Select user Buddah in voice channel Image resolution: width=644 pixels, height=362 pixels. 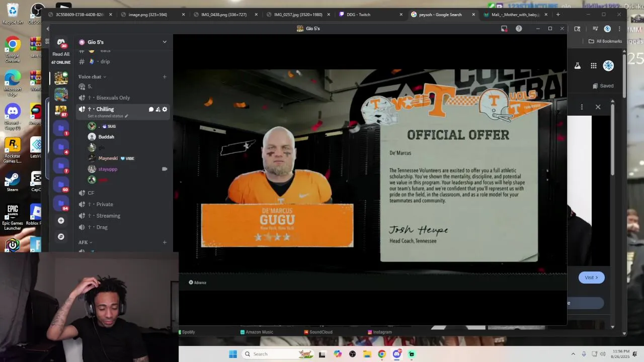[x=106, y=137]
